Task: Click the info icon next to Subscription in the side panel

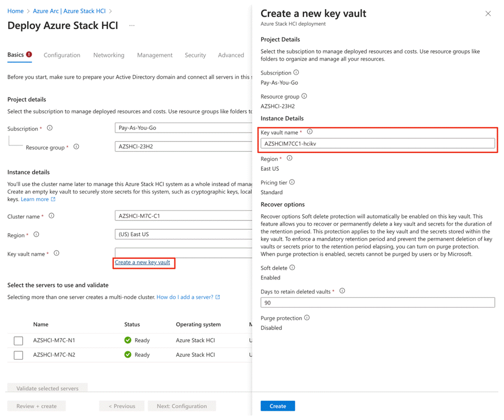Action: [x=296, y=73]
